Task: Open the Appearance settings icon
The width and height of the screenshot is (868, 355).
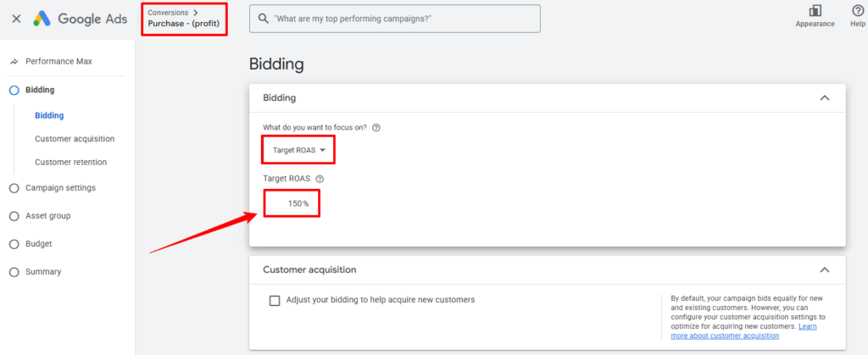Action: point(815,10)
